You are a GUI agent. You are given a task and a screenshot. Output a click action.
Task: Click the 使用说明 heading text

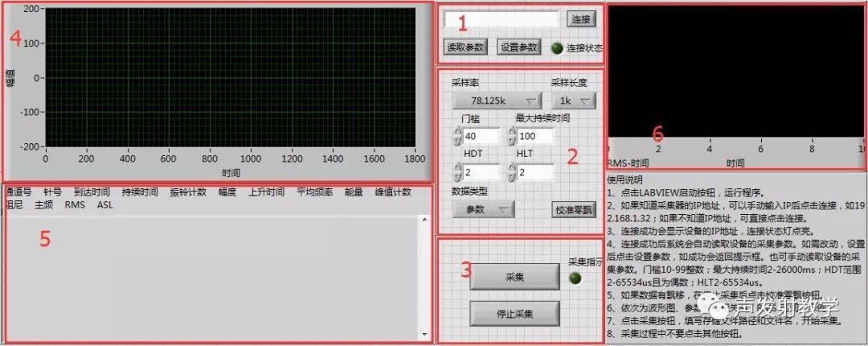[625, 179]
